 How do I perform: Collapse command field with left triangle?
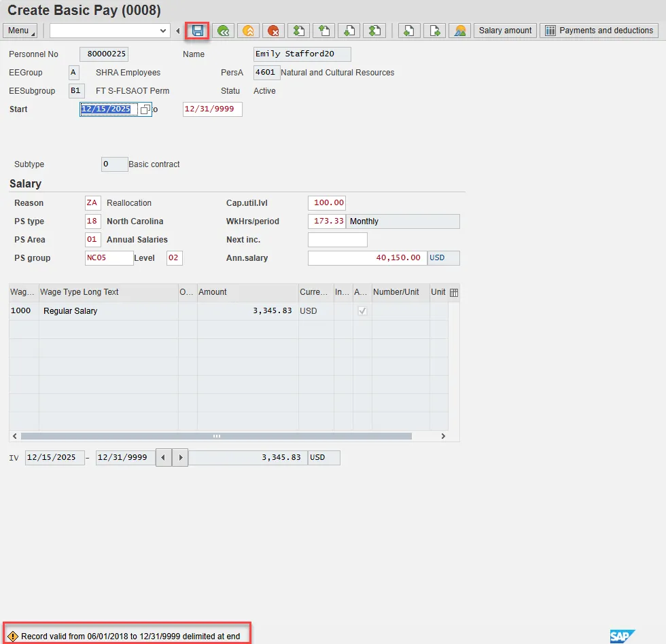pos(178,31)
